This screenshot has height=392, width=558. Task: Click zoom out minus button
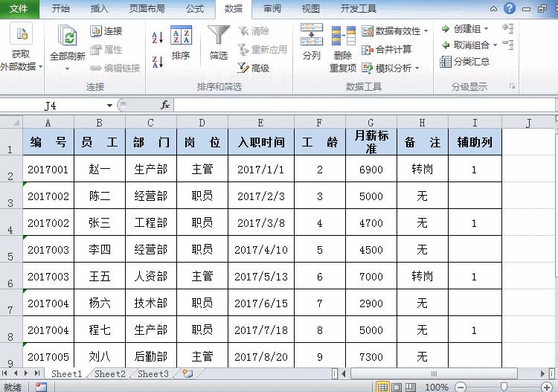(x=461, y=387)
